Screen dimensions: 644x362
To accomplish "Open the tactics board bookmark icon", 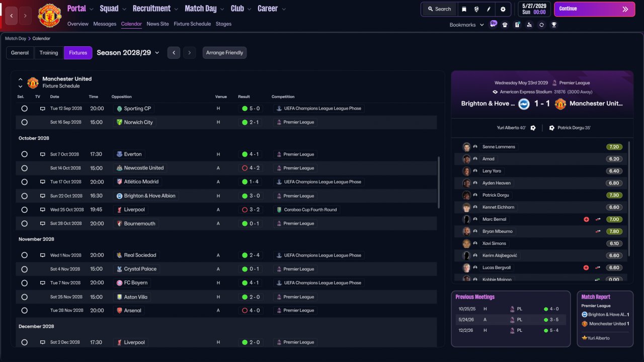I will [517, 25].
